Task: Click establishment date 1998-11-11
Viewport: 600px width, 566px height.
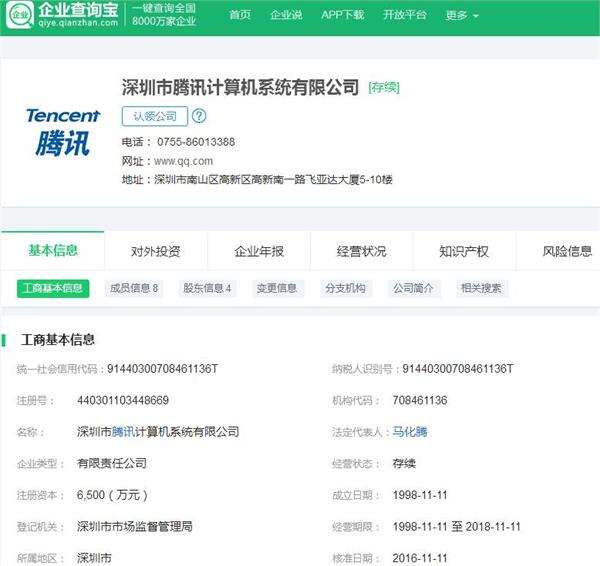Action: pyautogui.click(x=420, y=495)
